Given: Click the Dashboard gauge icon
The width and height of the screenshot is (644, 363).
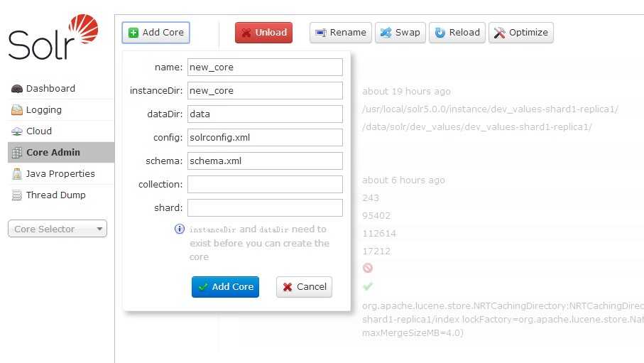Looking at the screenshot, I should point(17,89).
